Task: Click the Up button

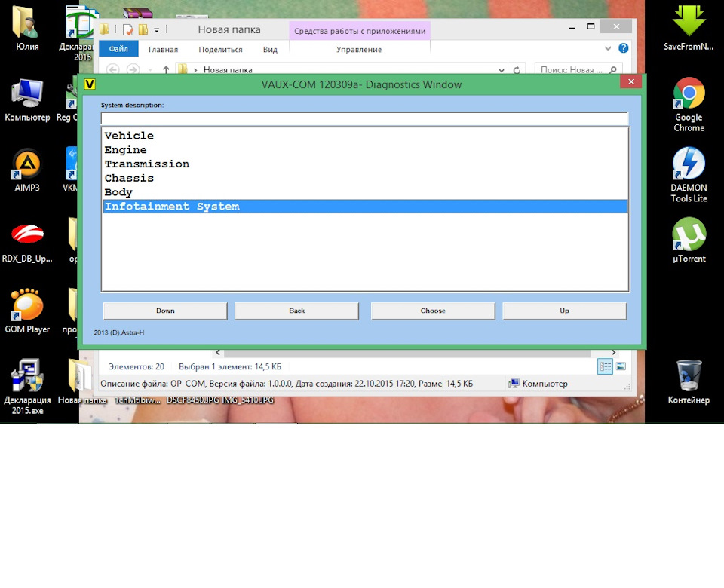Action: [x=564, y=311]
